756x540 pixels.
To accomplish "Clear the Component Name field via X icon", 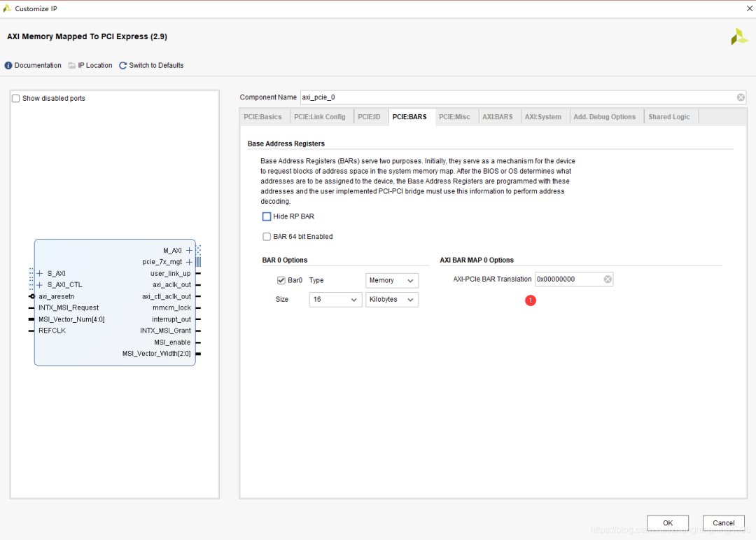I will [741, 97].
